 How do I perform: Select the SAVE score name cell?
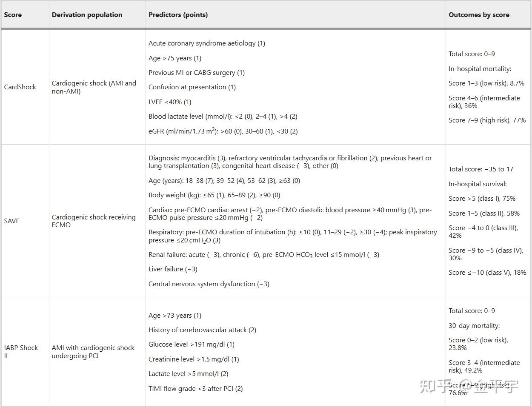[11, 221]
